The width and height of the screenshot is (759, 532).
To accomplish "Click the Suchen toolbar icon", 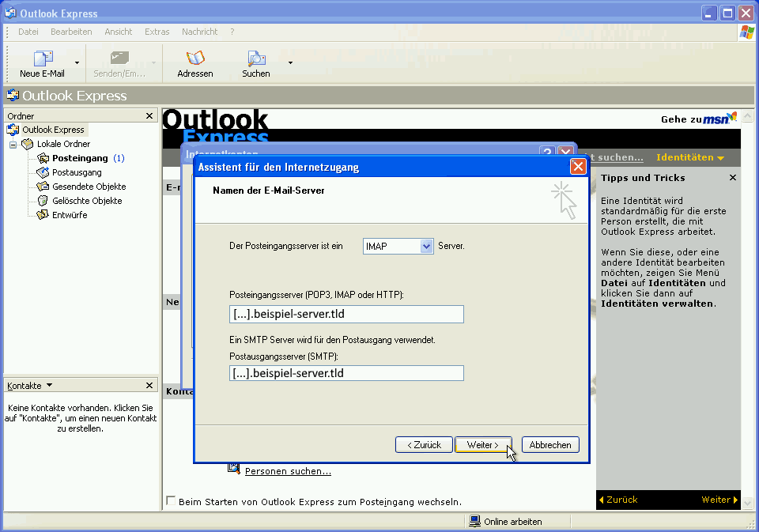I will coord(255,59).
